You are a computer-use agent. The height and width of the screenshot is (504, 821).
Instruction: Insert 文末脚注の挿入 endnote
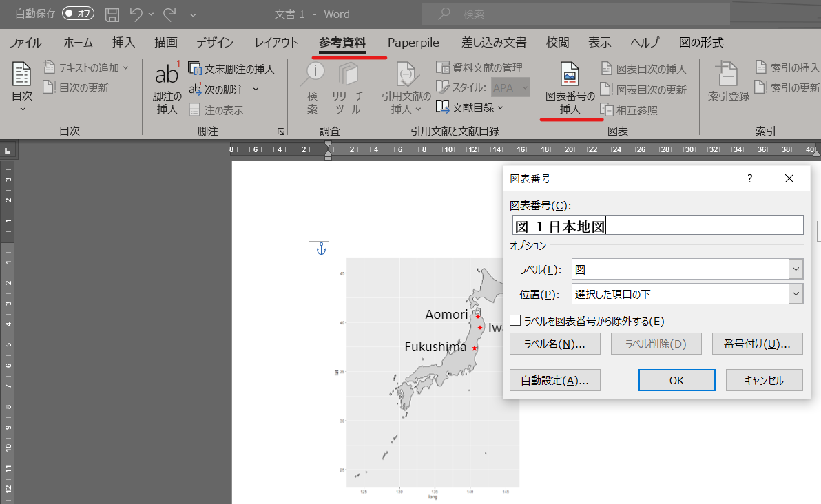(x=231, y=69)
